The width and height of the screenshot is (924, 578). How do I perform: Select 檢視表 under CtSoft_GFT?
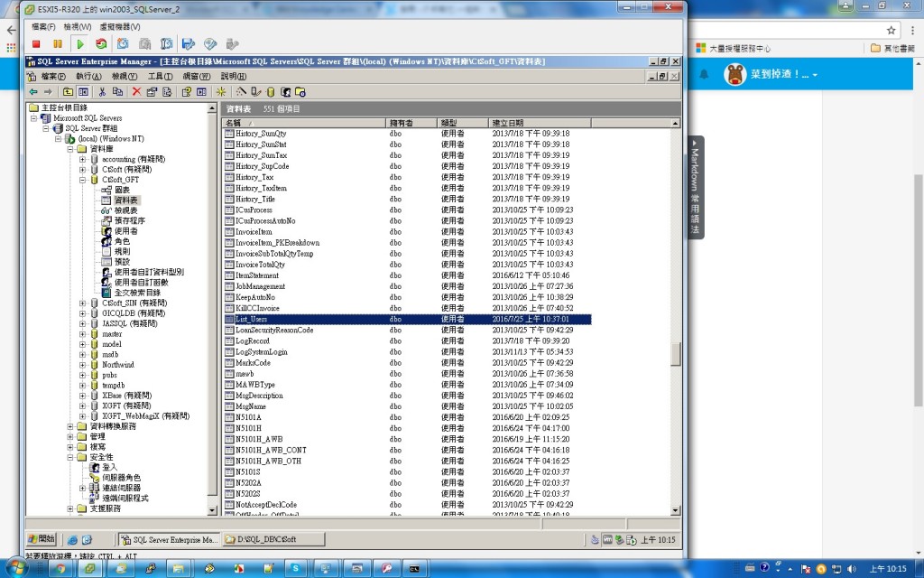pyautogui.click(x=125, y=210)
